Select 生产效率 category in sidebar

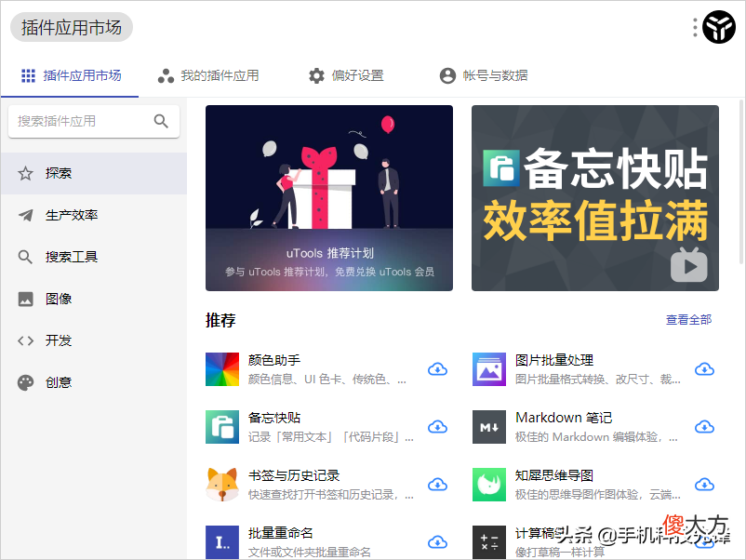tap(94, 215)
